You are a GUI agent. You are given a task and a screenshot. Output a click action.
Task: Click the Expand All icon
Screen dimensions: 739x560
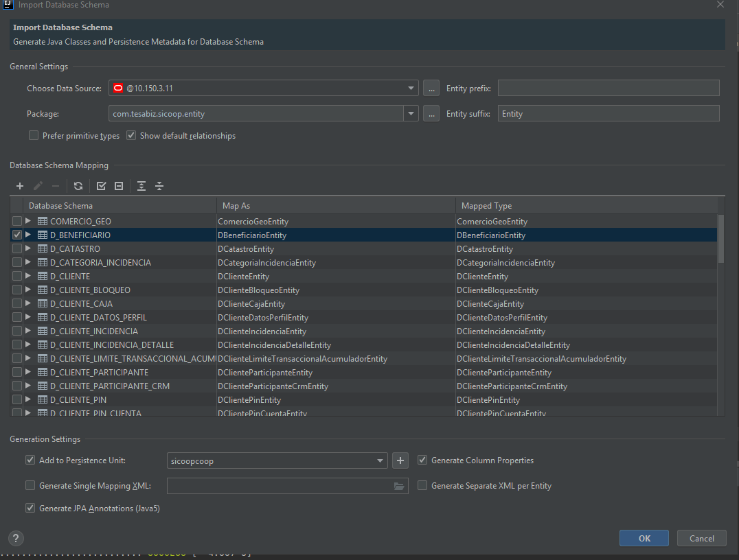click(x=141, y=186)
